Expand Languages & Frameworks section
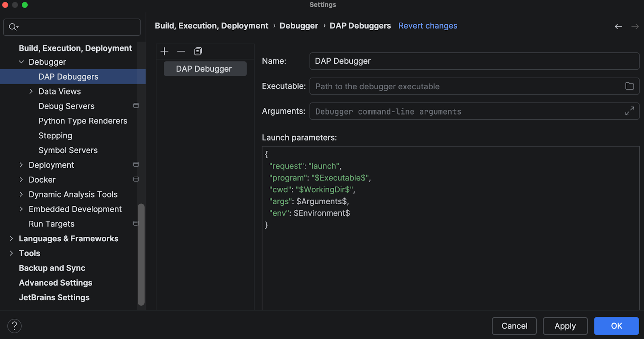The width and height of the screenshot is (644, 339). click(x=11, y=238)
